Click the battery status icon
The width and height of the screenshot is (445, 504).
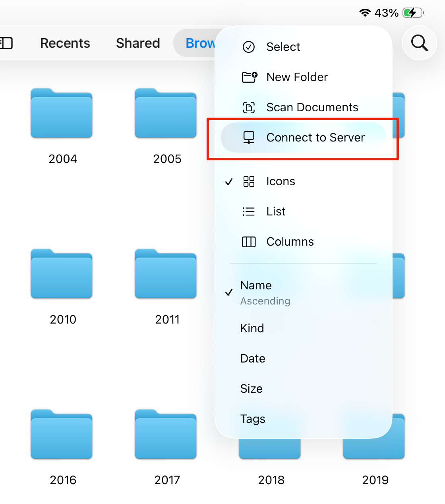[x=413, y=13]
